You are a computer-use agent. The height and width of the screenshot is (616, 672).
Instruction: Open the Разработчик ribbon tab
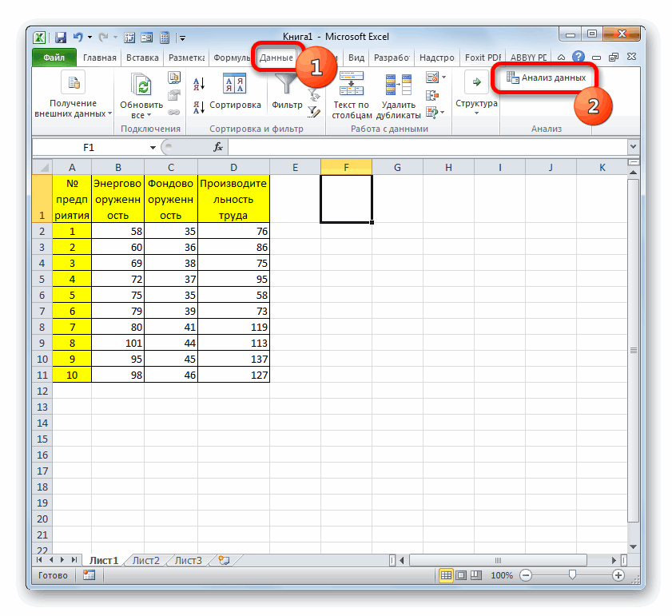click(x=392, y=58)
